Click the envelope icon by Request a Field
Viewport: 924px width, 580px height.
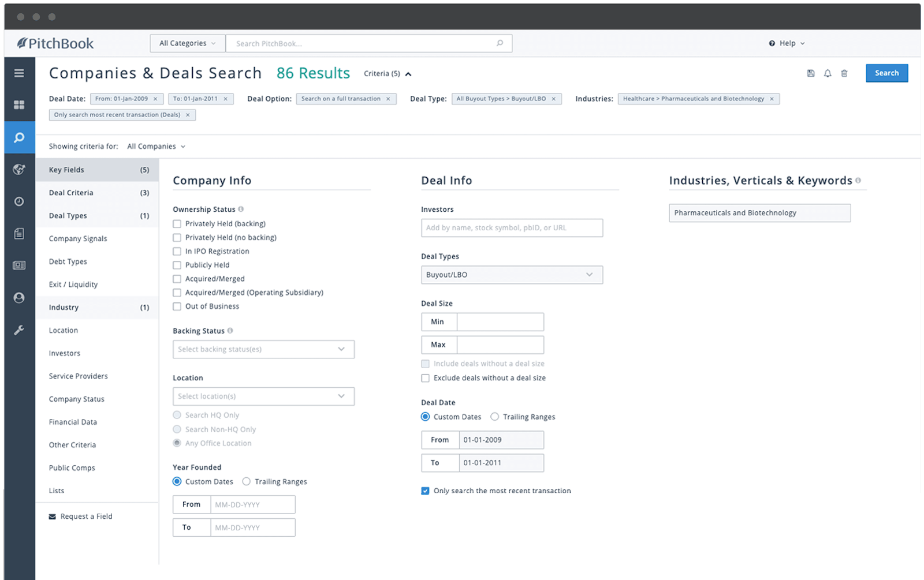coord(53,517)
